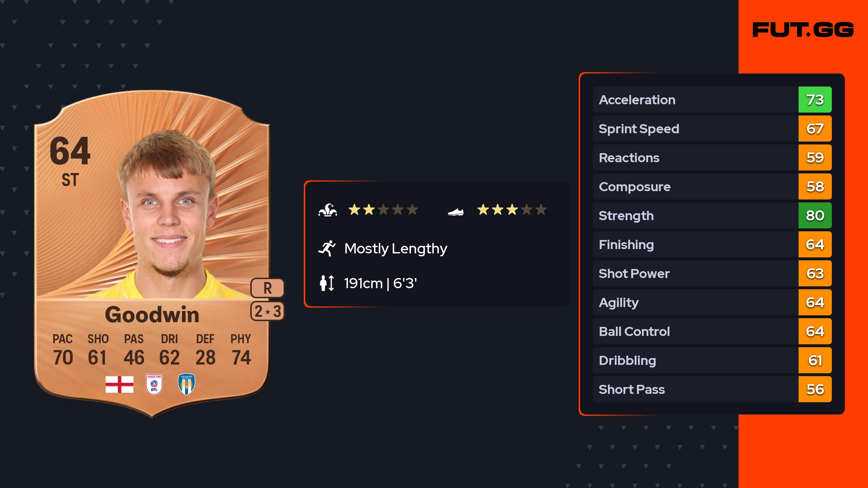Click the 64 overall rating
Image resolution: width=868 pixels, height=488 pixels.
(70, 151)
